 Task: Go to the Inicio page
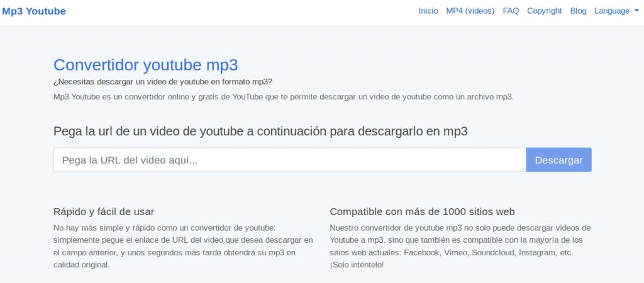[x=428, y=11]
